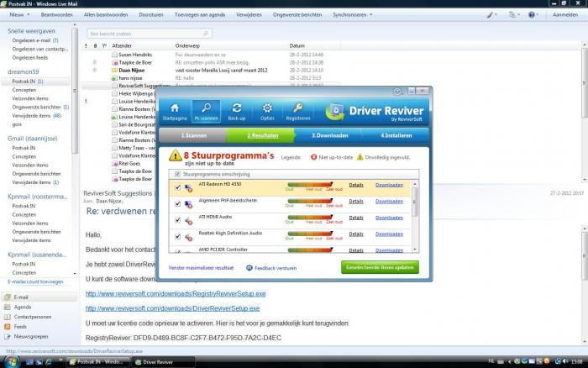Screen dimensions: 588x368
Task: Sort messages by Onderwerp column header
Action: (187, 45)
